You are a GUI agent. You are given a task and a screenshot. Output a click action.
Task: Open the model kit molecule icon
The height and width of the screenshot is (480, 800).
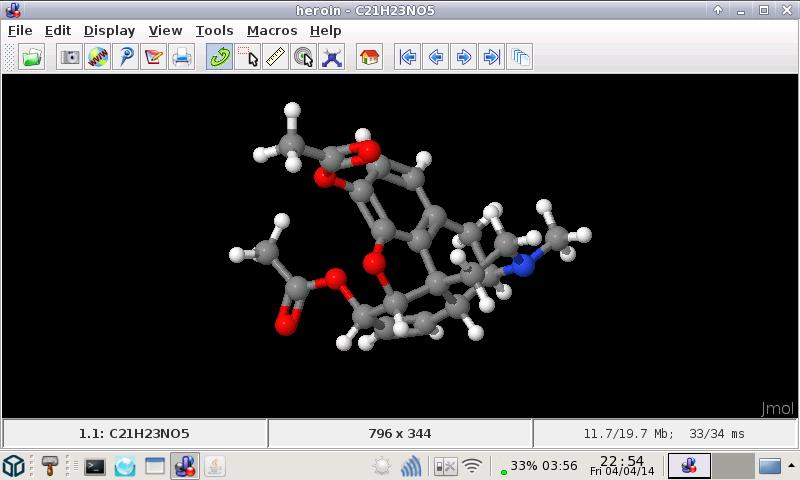332,57
